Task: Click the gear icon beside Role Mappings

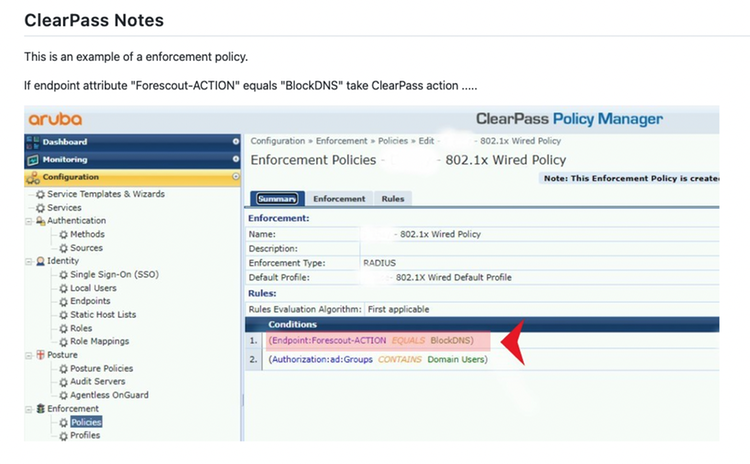Action: click(x=64, y=341)
